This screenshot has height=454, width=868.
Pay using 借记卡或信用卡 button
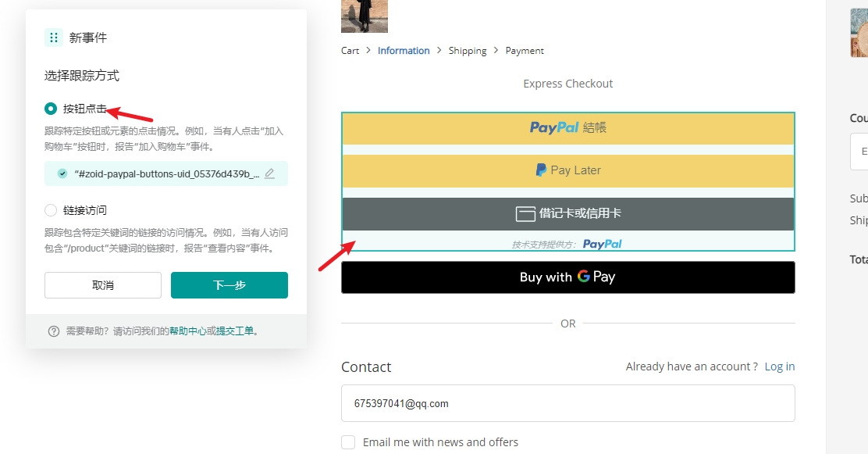(x=568, y=214)
